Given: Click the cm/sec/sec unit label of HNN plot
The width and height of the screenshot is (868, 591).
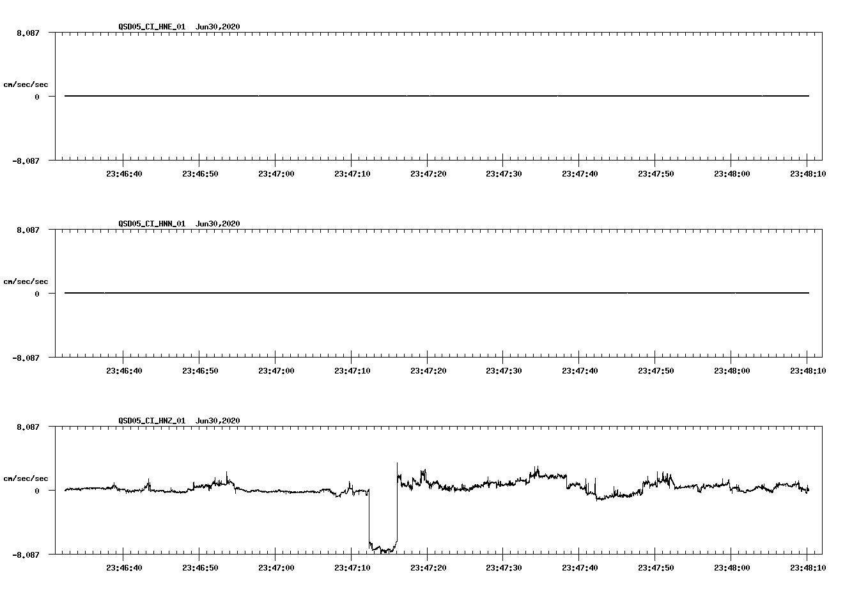Looking at the screenshot, I should [26, 281].
